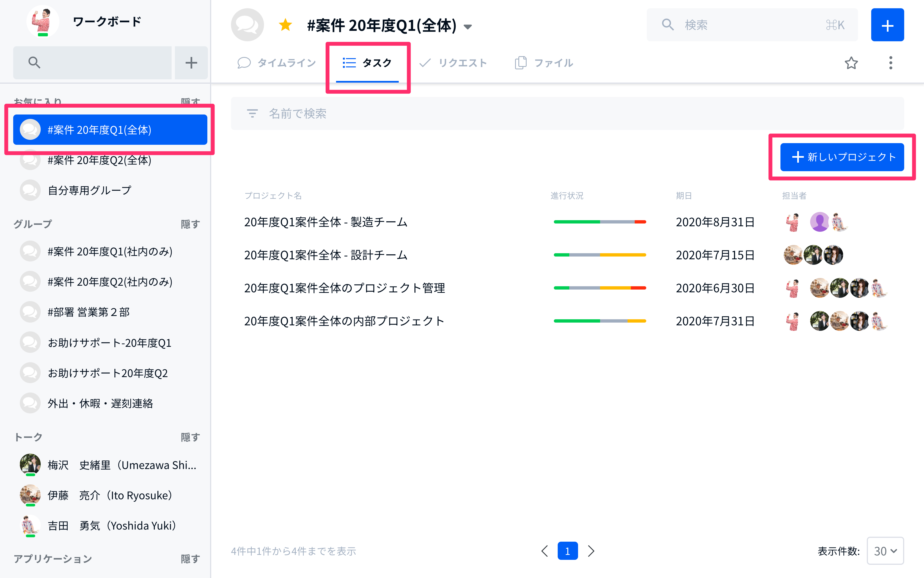Click the 吉田 勇気 avatar icon
The width and height of the screenshot is (924, 578).
30,525
